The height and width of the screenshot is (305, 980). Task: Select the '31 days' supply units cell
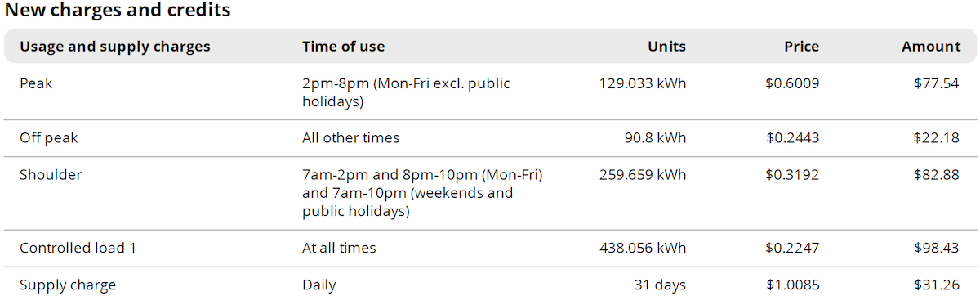pyautogui.click(x=660, y=285)
